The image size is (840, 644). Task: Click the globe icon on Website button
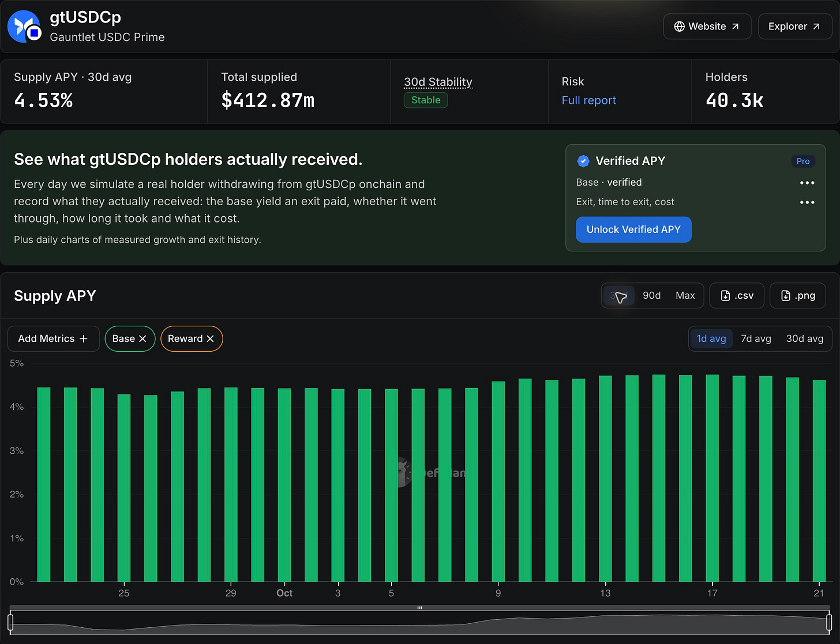[680, 27]
